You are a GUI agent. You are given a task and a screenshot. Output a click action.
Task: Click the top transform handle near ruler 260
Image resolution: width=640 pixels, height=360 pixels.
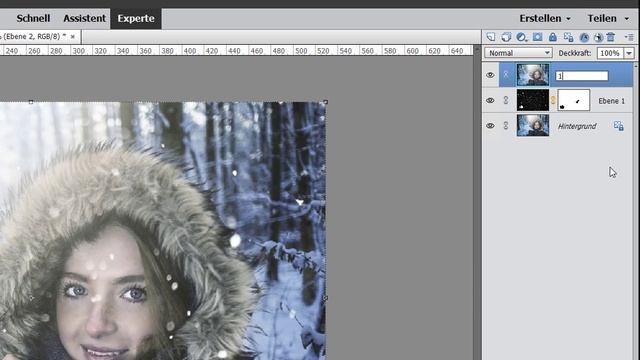tap(31, 102)
